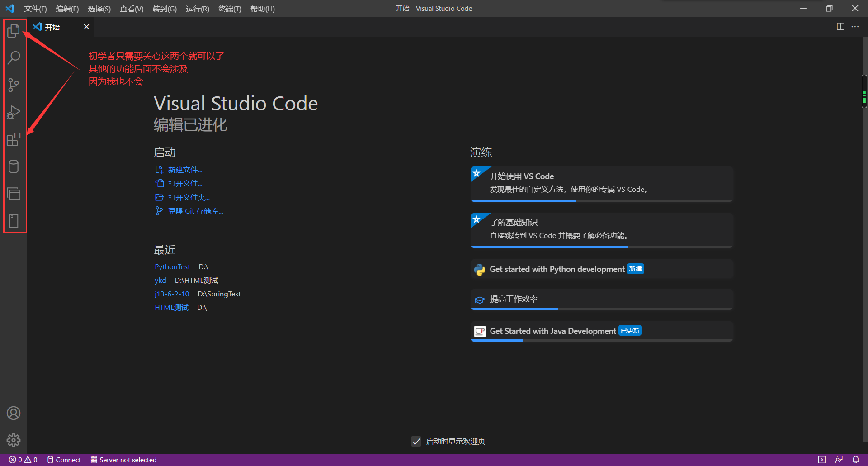Open the bottom server icon in activity bar
The image size is (868, 466).
(14, 221)
